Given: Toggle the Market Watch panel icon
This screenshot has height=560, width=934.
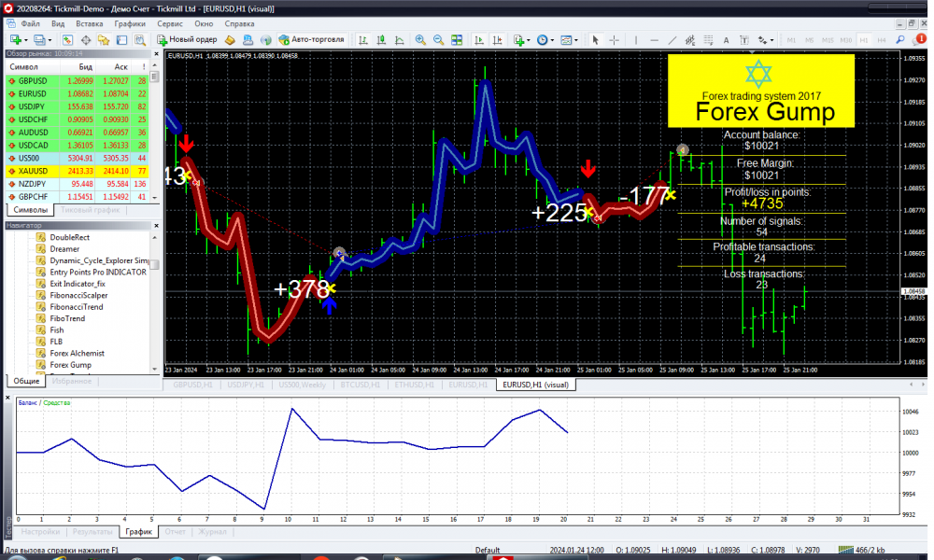Looking at the screenshot, I should [x=67, y=40].
